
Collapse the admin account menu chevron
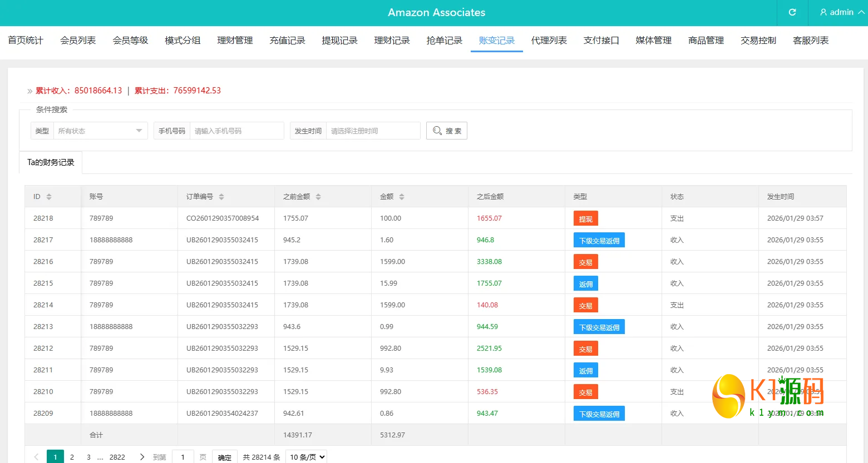pyautogui.click(x=860, y=12)
